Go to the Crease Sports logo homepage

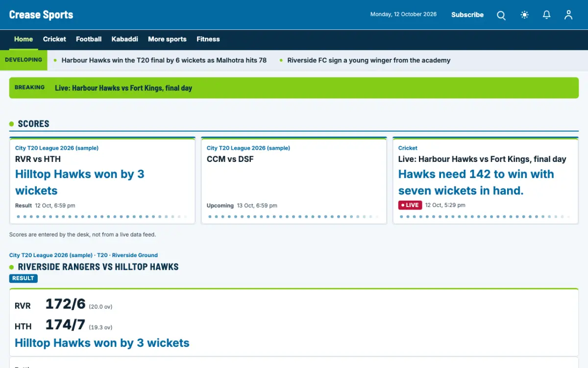(41, 15)
